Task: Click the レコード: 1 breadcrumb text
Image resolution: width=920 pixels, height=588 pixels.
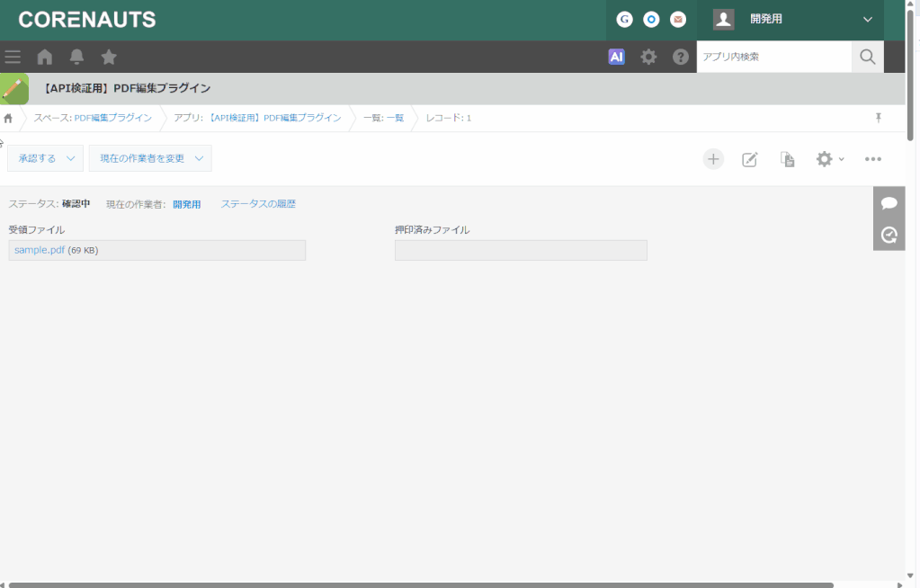Action: 448,118
